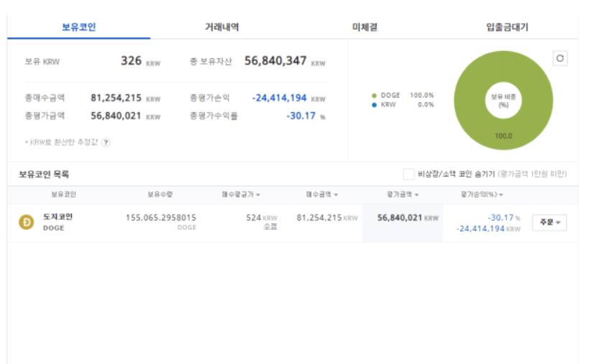Go to the 입출금대기 tab
The height and width of the screenshot is (364, 606).
507,27
